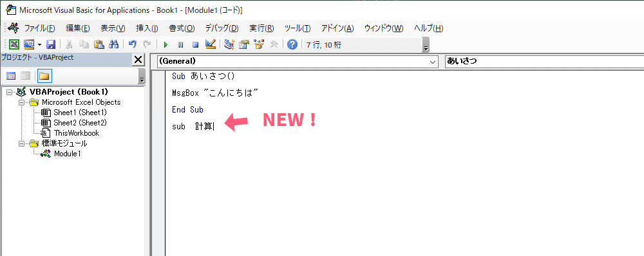Click the End Sub code line
The image size is (644, 256).
click(187, 110)
